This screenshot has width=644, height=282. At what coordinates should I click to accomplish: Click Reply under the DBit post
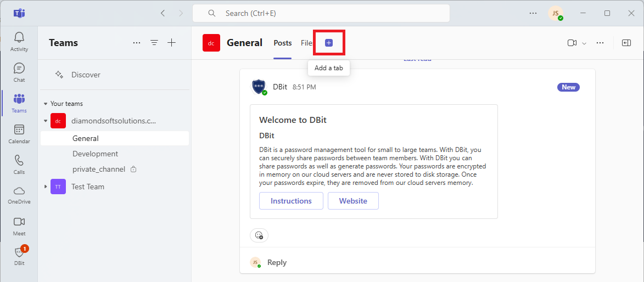click(x=277, y=262)
